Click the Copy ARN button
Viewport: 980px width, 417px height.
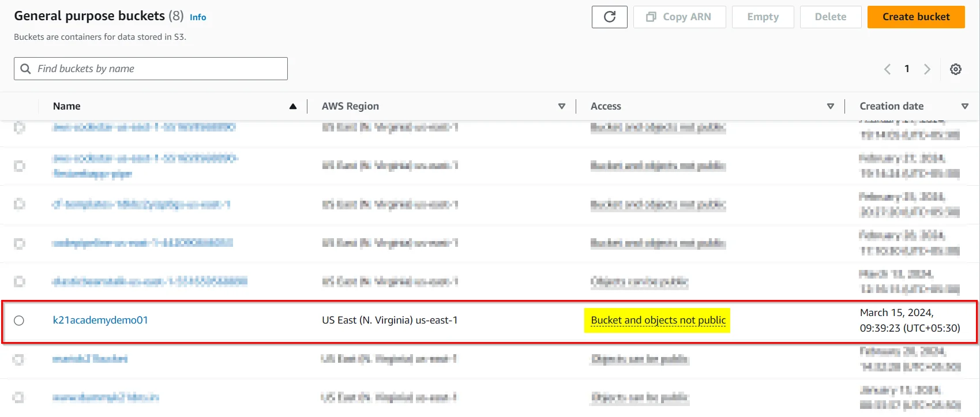tap(679, 17)
